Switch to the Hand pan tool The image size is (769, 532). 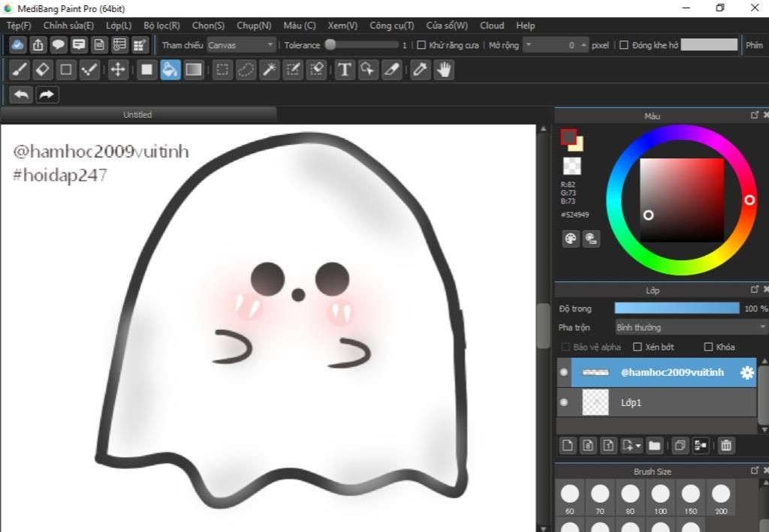tap(444, 70)
